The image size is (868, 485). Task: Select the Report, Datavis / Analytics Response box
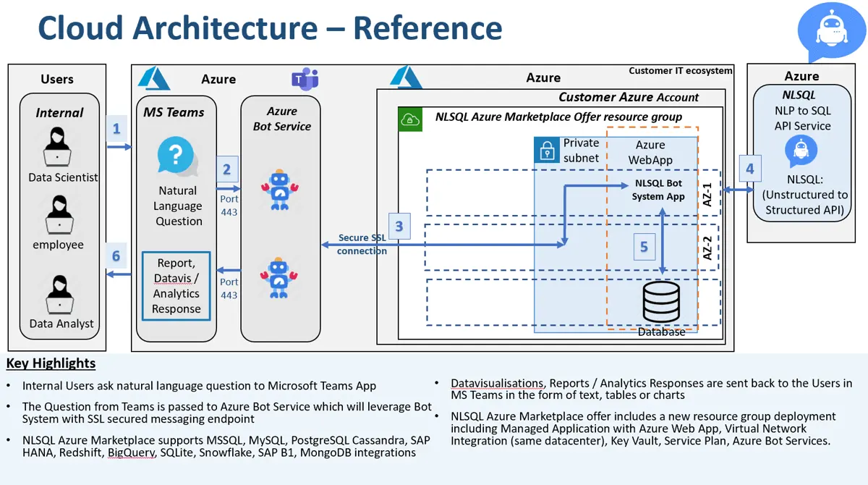[x=176, y=286]
